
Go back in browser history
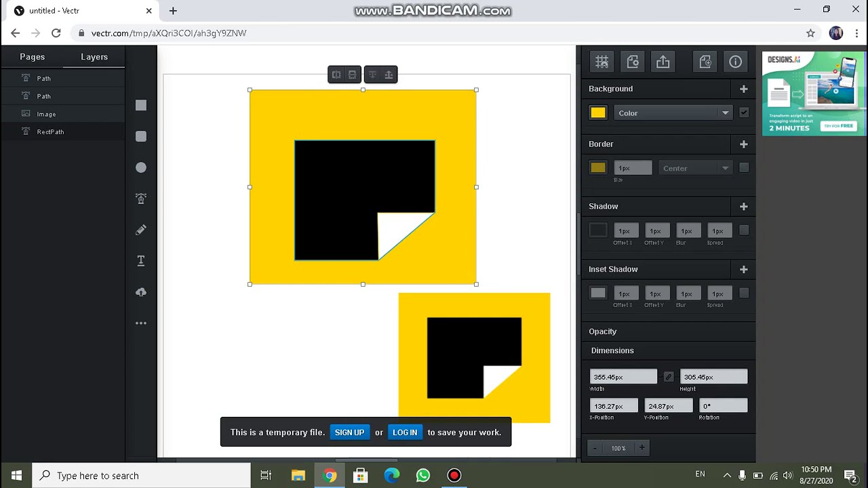16,33
